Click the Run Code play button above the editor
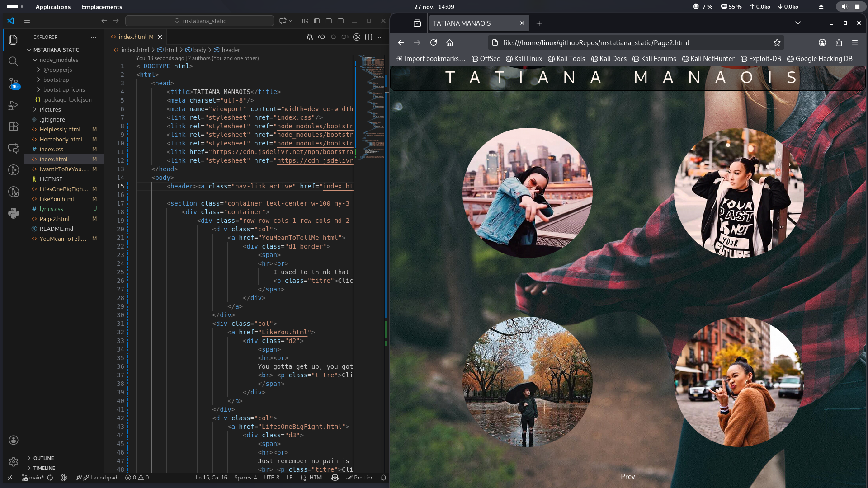This screenshot has width=868, height=488. pos(357,37)
